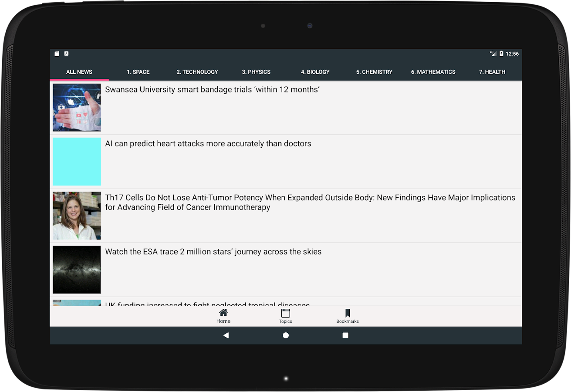Open recent apps with the square button
571x392 pixels.
(x=345, y=335)
